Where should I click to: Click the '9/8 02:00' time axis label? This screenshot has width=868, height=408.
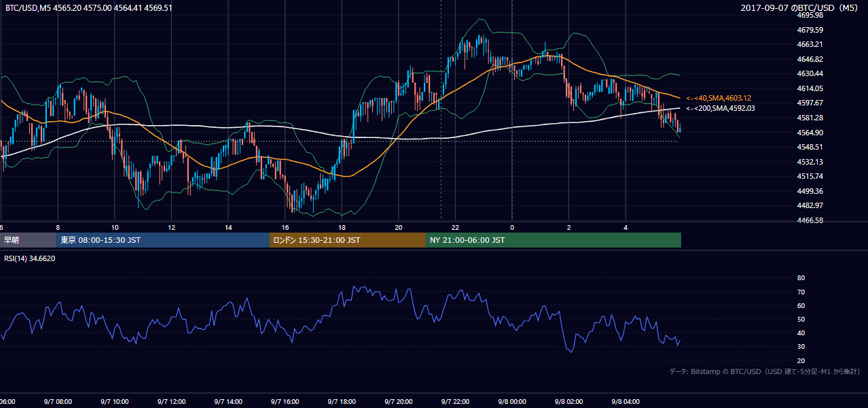569,402
